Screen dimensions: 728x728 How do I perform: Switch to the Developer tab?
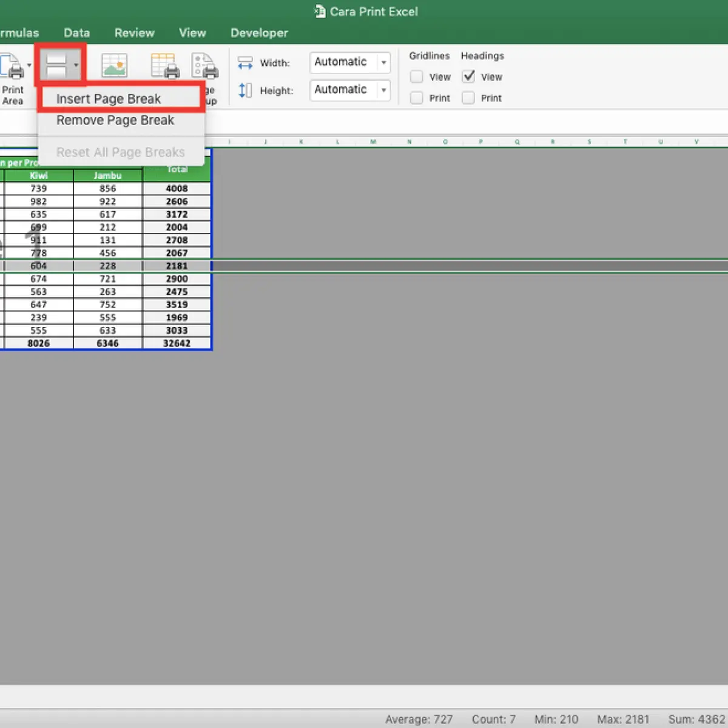coord(259,33)
